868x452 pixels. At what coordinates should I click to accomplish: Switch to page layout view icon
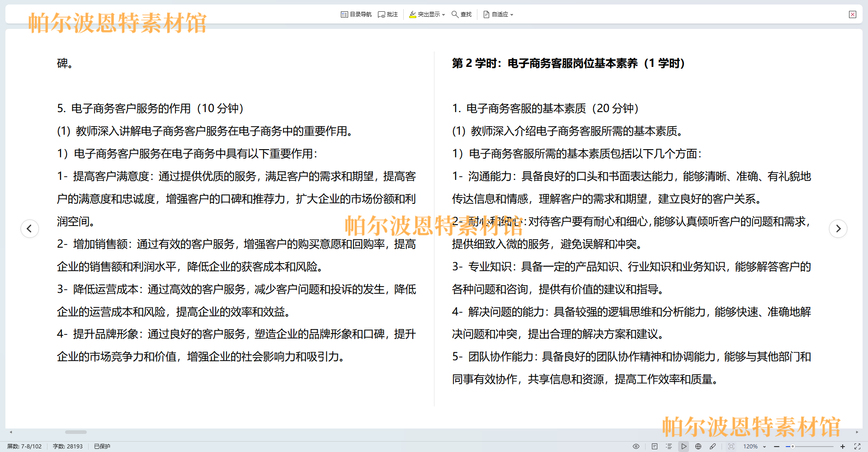(x=655, y=446)
